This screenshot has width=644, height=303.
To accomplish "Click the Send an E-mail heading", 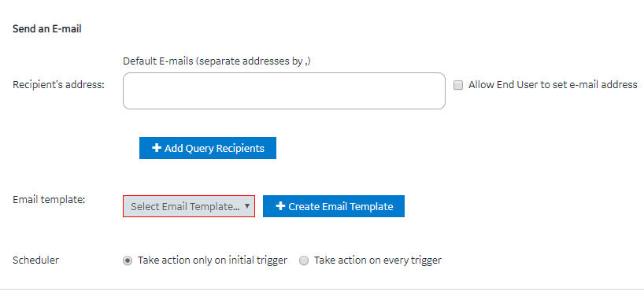I will pyautogui.click(x=46, y=29).
